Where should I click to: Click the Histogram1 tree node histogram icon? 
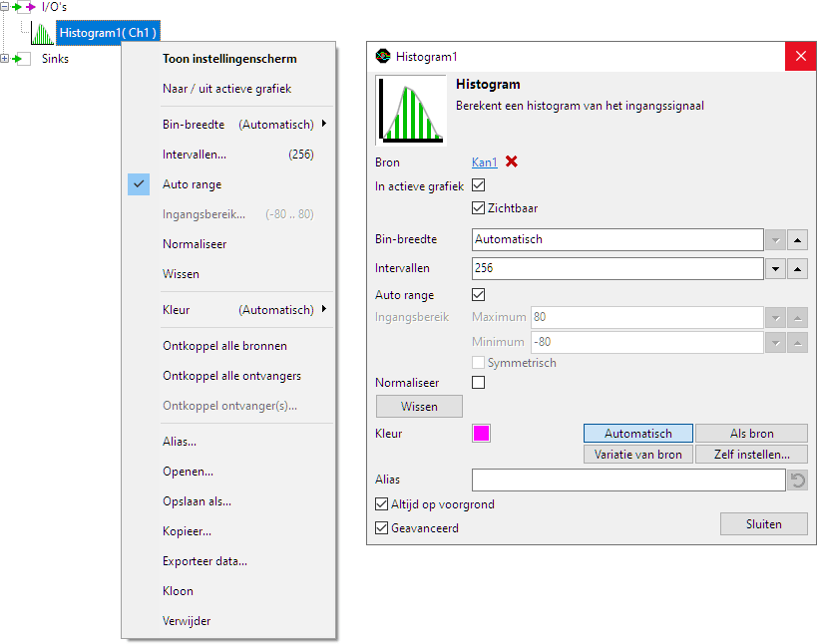pyautogui.click(x=42, y=33)
